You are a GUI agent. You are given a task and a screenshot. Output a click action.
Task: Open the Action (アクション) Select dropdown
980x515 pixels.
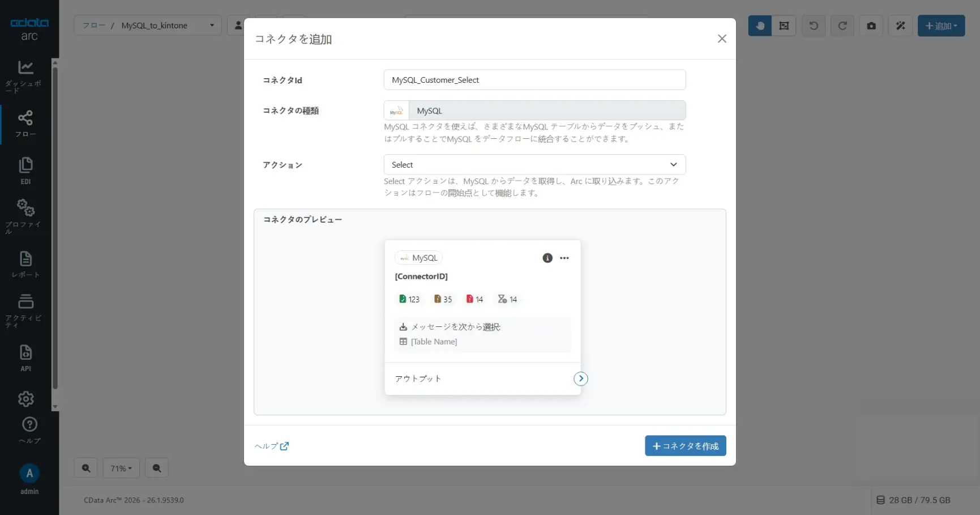(534, 165)
